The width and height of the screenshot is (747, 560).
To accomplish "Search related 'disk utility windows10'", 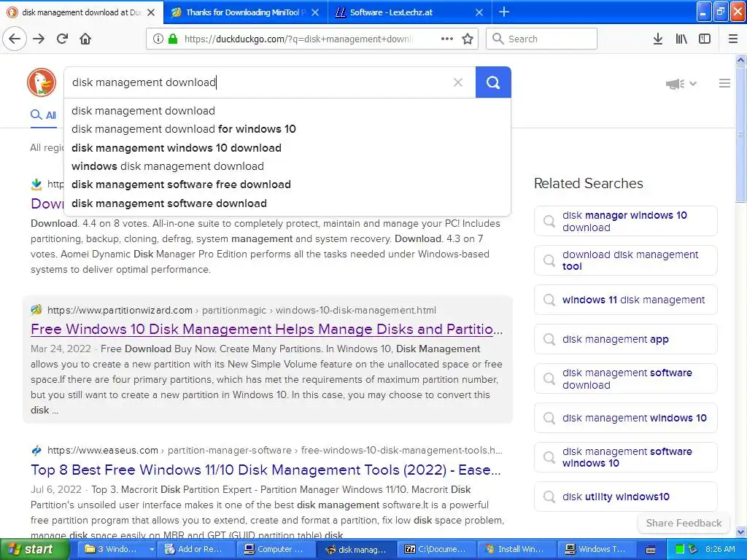I will pyautogui.click(x=625, y=497).
